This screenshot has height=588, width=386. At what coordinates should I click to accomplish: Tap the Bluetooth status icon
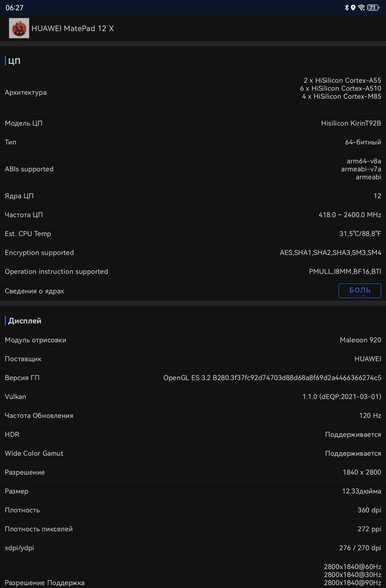coord(347,8)
